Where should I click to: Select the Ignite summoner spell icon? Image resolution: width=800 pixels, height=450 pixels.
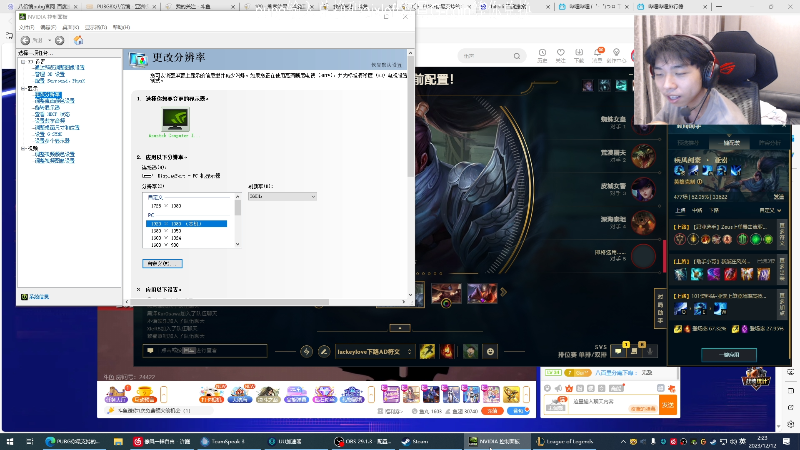[x=446, y=352]
